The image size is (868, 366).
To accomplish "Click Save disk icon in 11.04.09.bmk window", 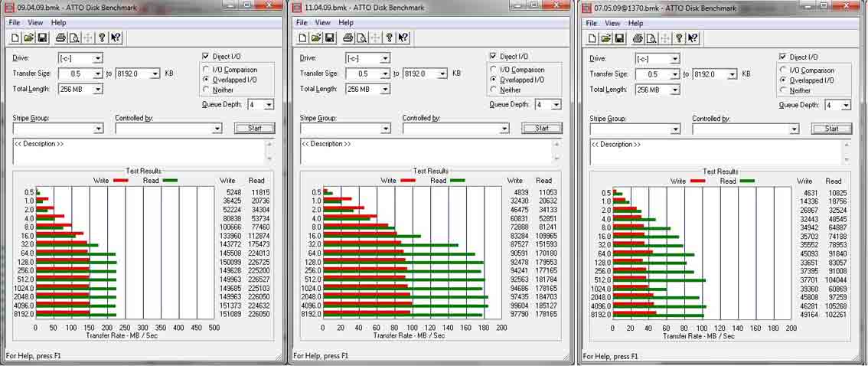I will click(x=329, y=38).
